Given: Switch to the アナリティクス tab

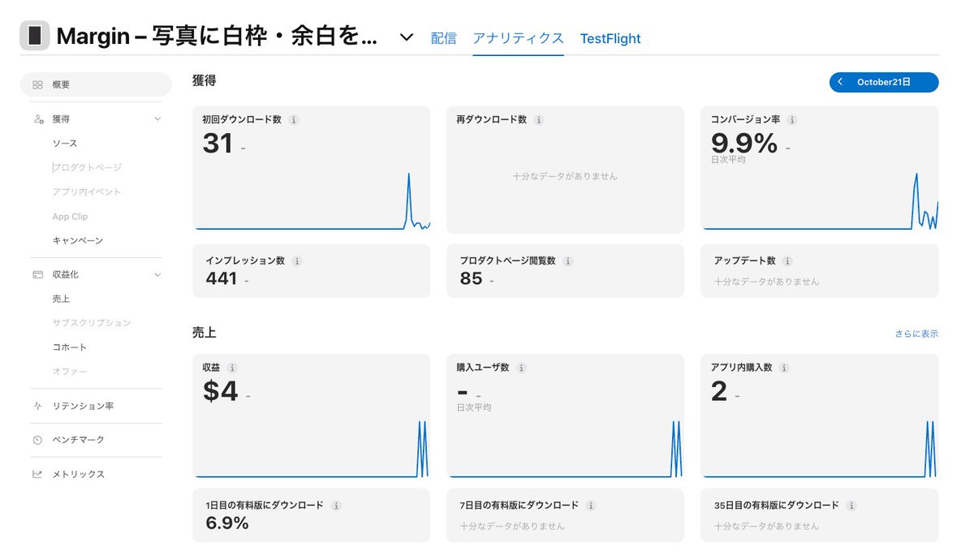Looking at the screenshot, I should pyautogui.click(x=518, y=38).
